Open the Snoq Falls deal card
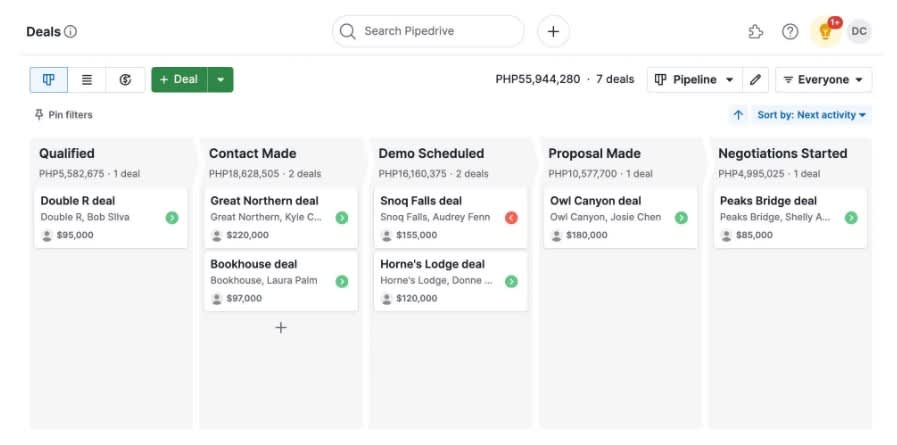This screenshot has width=897, height=445. pyautogui.click(x=451, y=217)
